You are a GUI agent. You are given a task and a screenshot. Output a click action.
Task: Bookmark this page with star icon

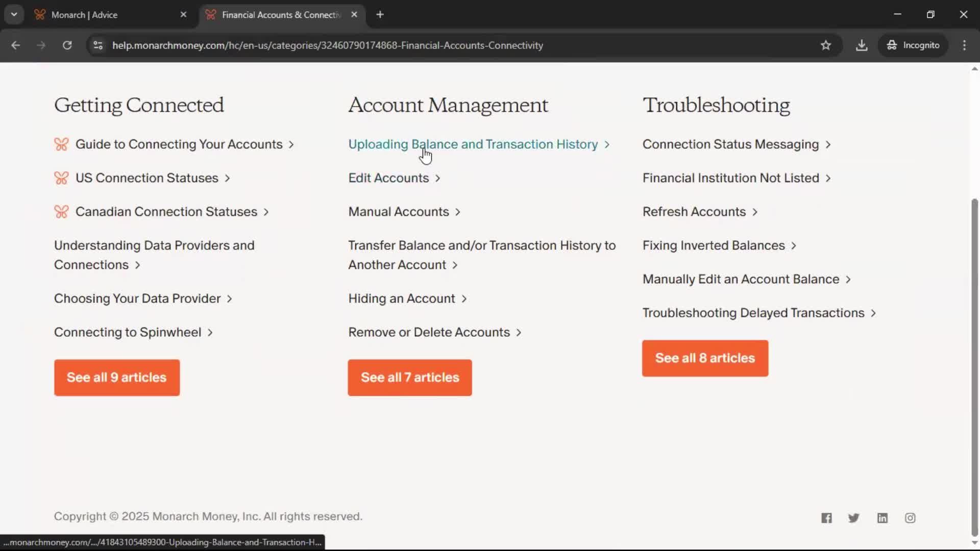tap(826, 45)
